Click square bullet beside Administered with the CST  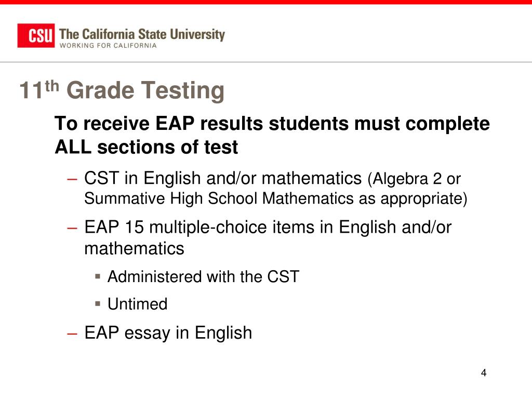coord(98,276)
